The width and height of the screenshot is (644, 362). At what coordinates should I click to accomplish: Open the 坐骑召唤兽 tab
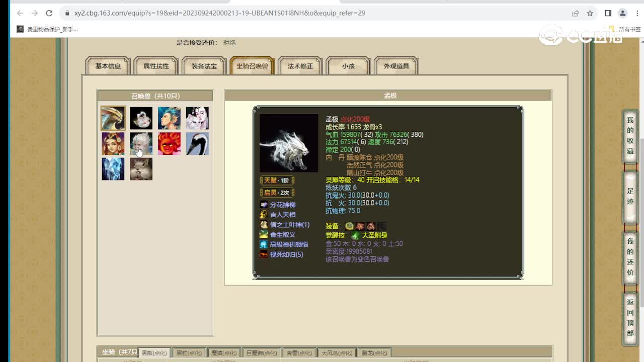252,66
